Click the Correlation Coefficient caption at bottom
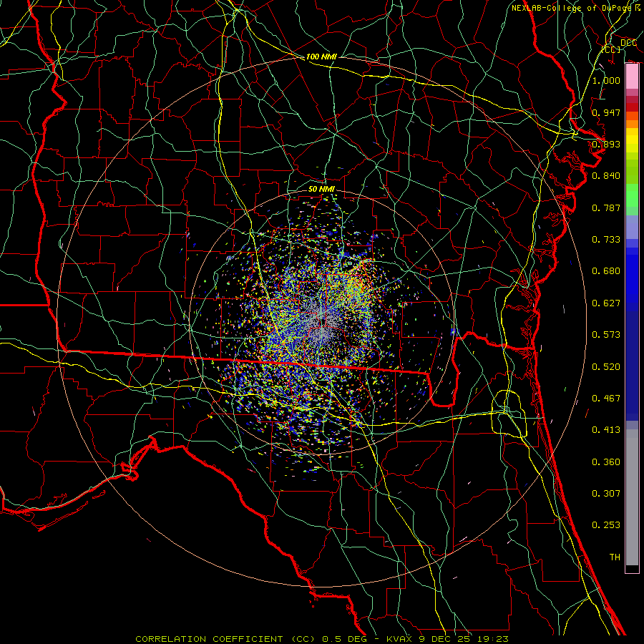 pos(322,639)
